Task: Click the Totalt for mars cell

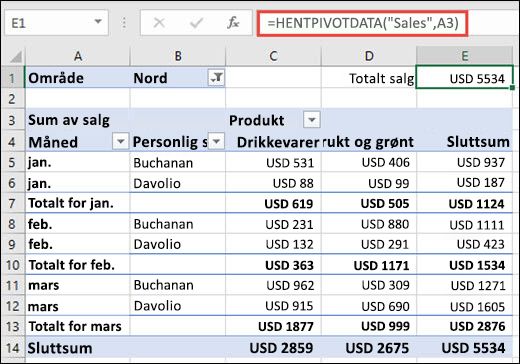Action: pos(78,326)
